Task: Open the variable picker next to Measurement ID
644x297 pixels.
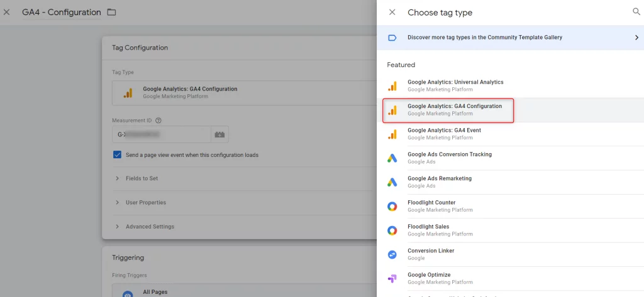Action: tap(219, 134)
